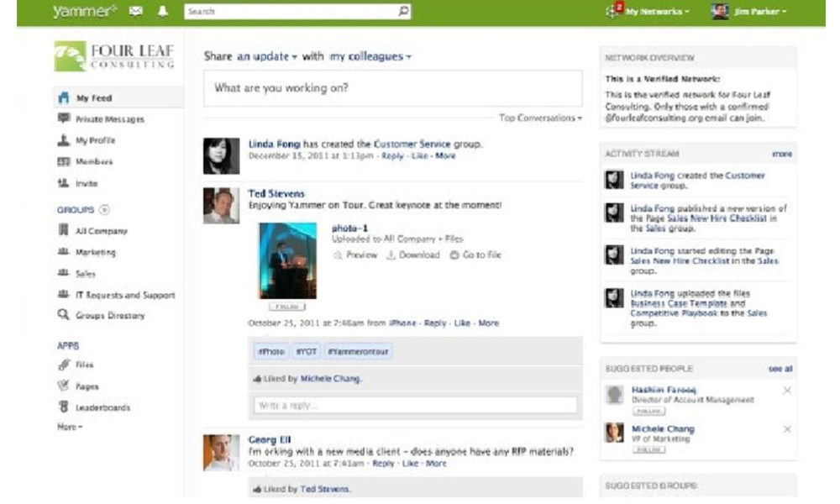Click 'more' in Activity Stream

[x=781, y=154]
